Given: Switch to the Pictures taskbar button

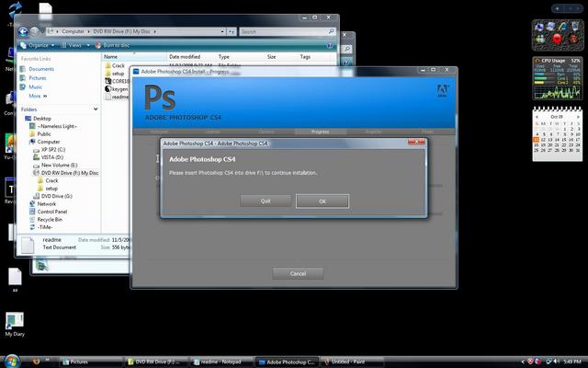Looking at the screenshot, I should coord(91,362).
